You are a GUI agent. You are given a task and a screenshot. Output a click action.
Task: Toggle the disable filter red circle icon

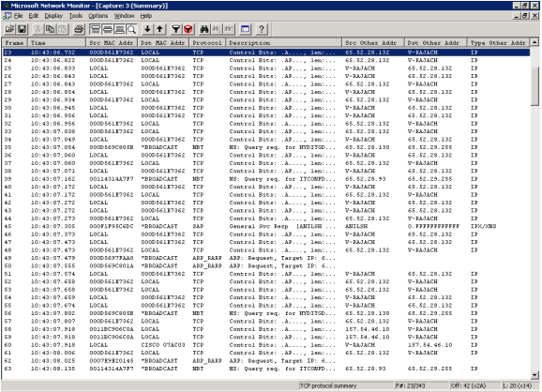coord(188,29)
